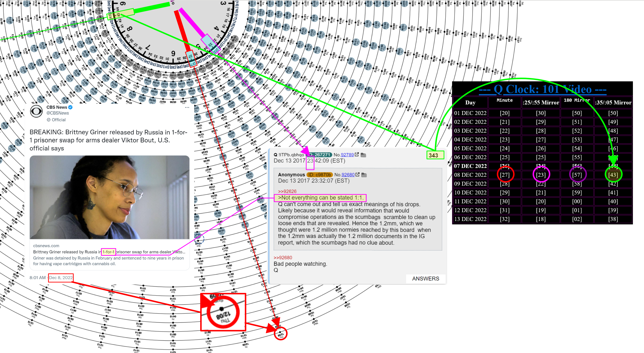The height and width of the screenshot is (353, 644).
Task: Click Minute cell [32] in the 13 DEC row
Action: click(x=504, y=219)
